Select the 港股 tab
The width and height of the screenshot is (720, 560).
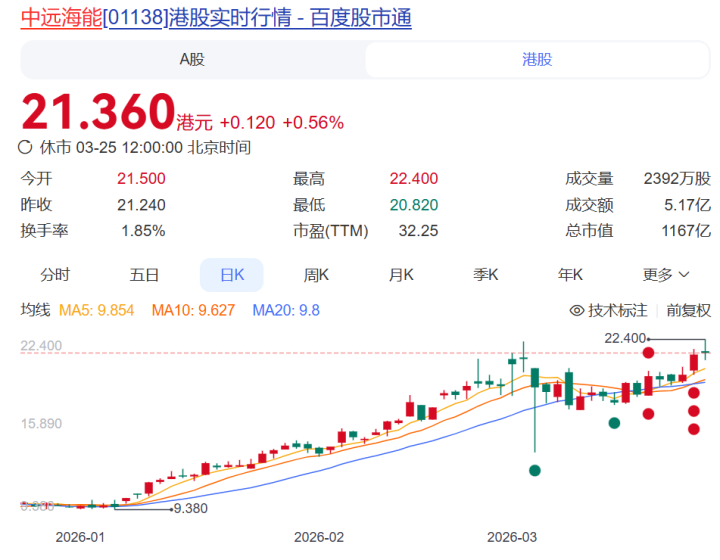click(537, 60)
